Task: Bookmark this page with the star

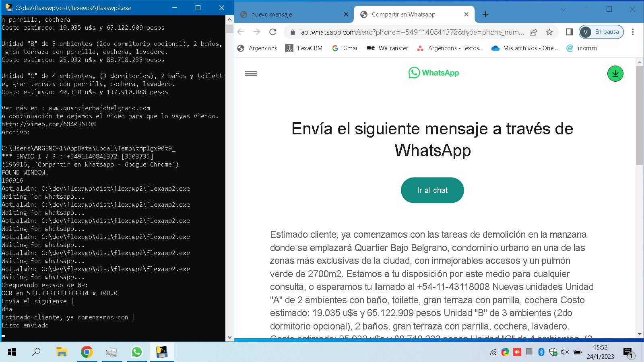Action: 549,32
